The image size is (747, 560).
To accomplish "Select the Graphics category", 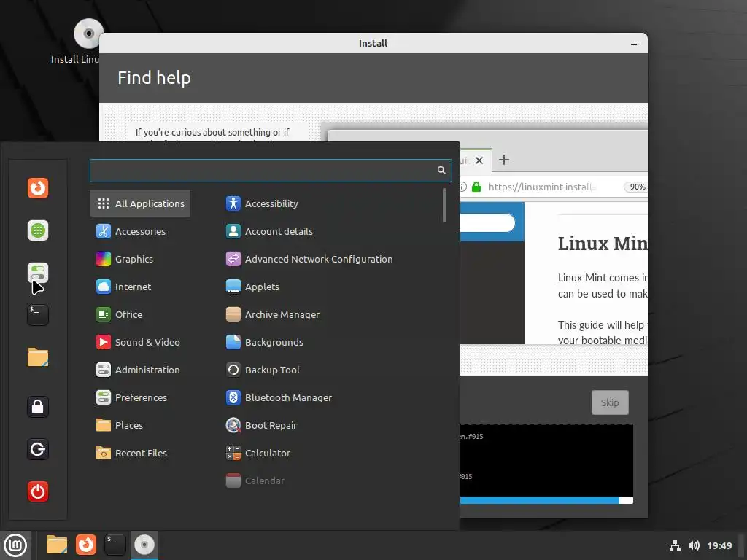I will coord(140,259).
